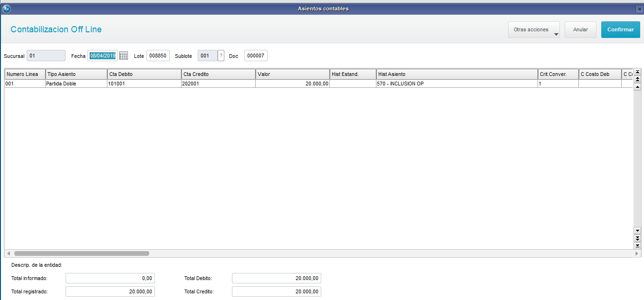Click the empty C Costo Deb cell in row 001
This screenshot has width=644, height=300.
[x=600, y=84]
